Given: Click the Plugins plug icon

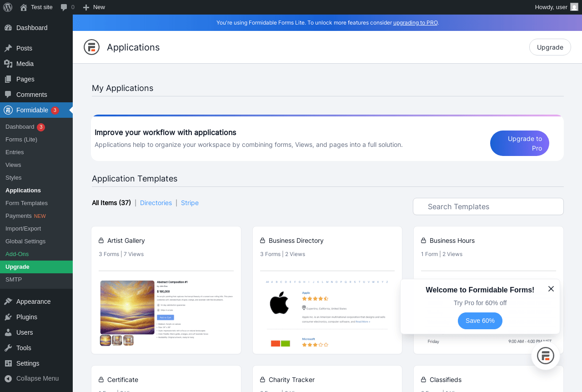Looking at the screenshot, I should (8, 317).
